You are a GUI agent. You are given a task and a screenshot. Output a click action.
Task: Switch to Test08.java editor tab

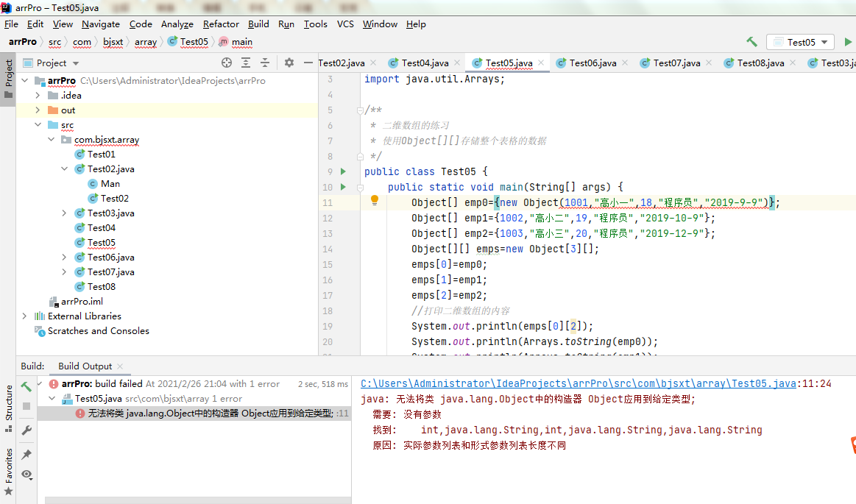coord(760,63)
